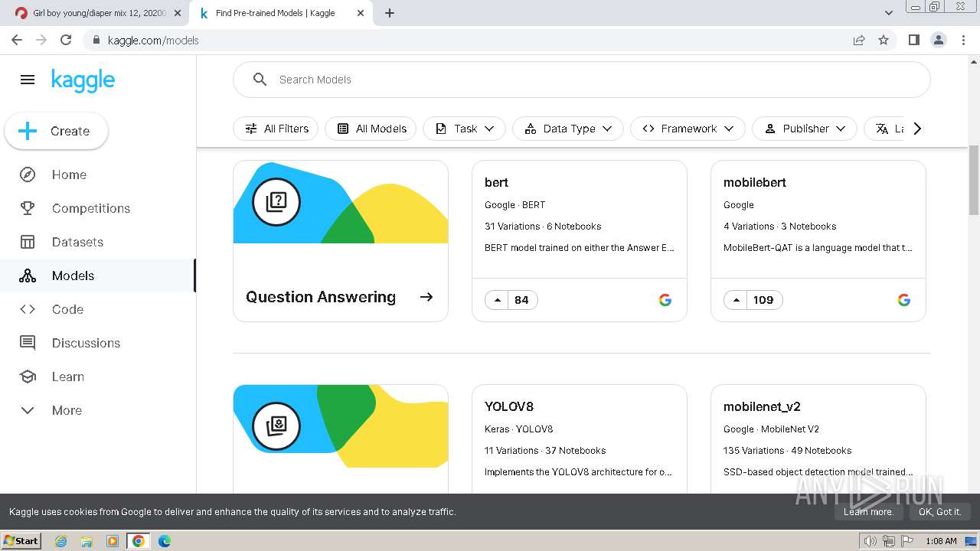Close the Find Pre-trained Models tab
The width and height of the screenshot is (980, 551).
[361, 13]
